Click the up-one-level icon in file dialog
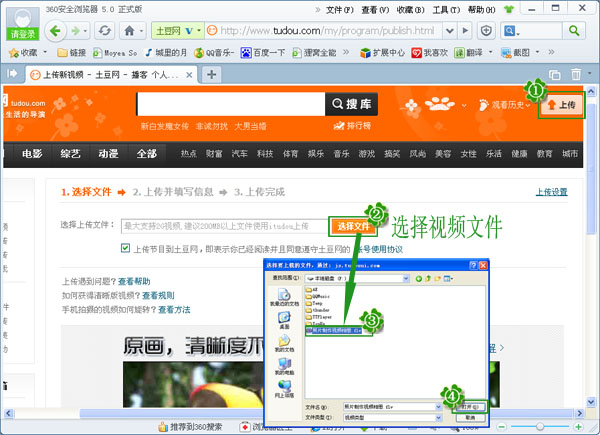600x435 pixels. [x=428, y=279]
